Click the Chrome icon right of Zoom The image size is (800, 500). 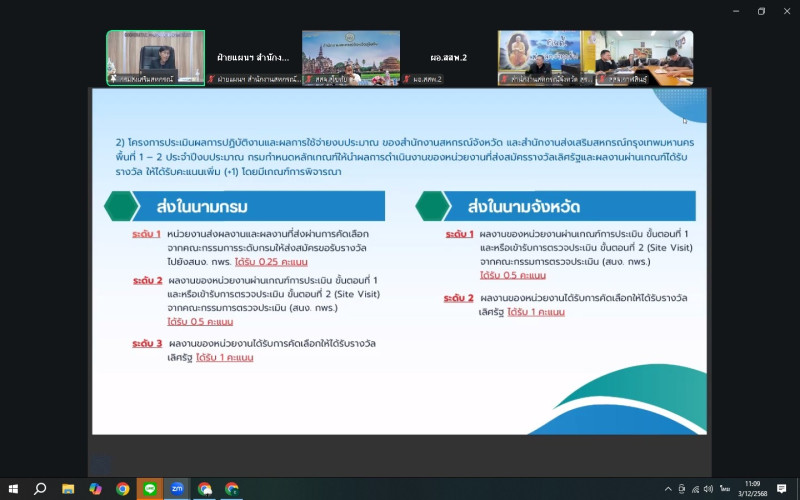click(x=205, y=489)
